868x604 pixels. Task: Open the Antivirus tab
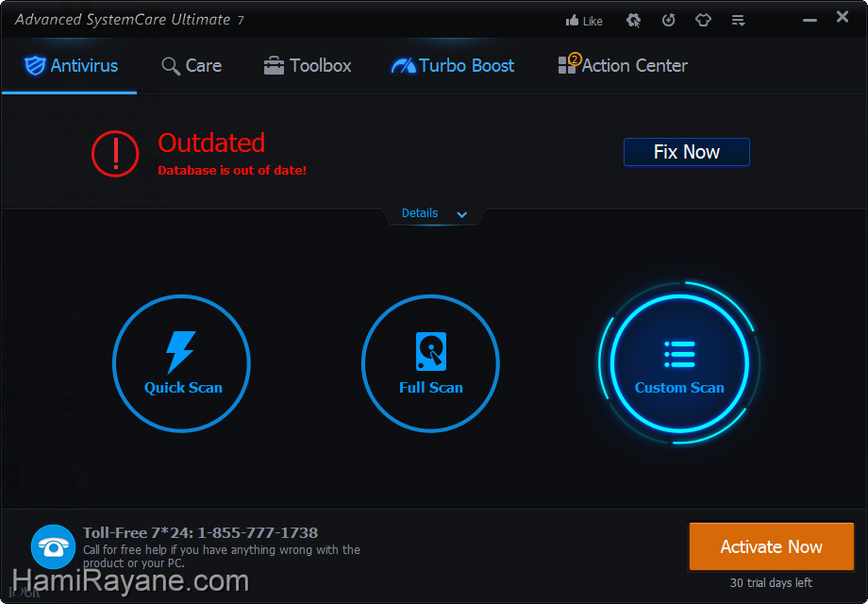click(x=71, y=66)
